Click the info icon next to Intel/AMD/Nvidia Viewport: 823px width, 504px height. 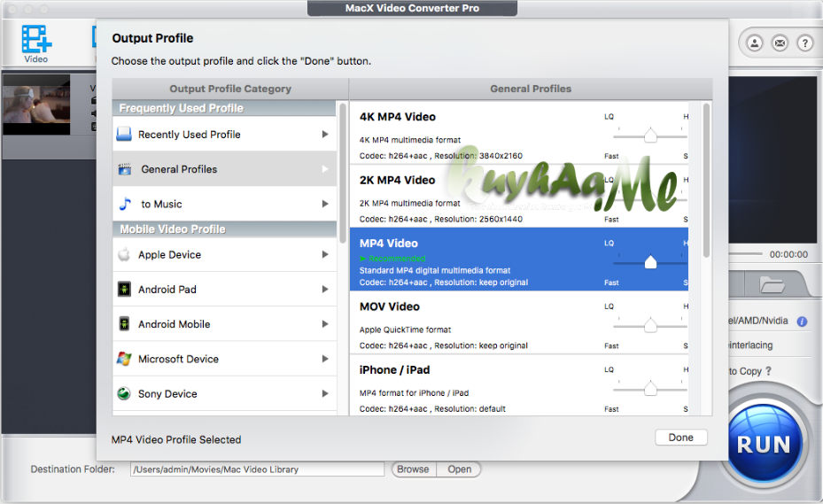802,322
